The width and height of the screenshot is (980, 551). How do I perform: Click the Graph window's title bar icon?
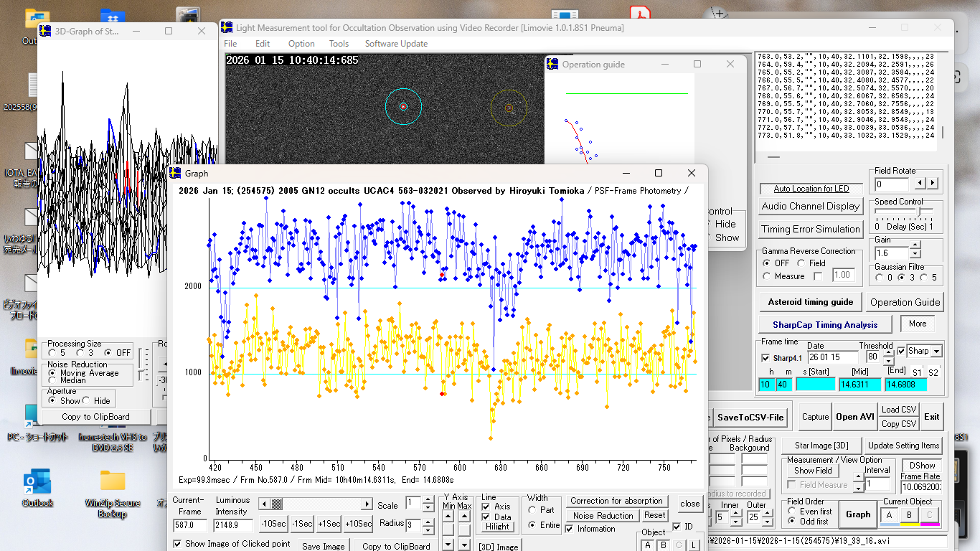176,173
